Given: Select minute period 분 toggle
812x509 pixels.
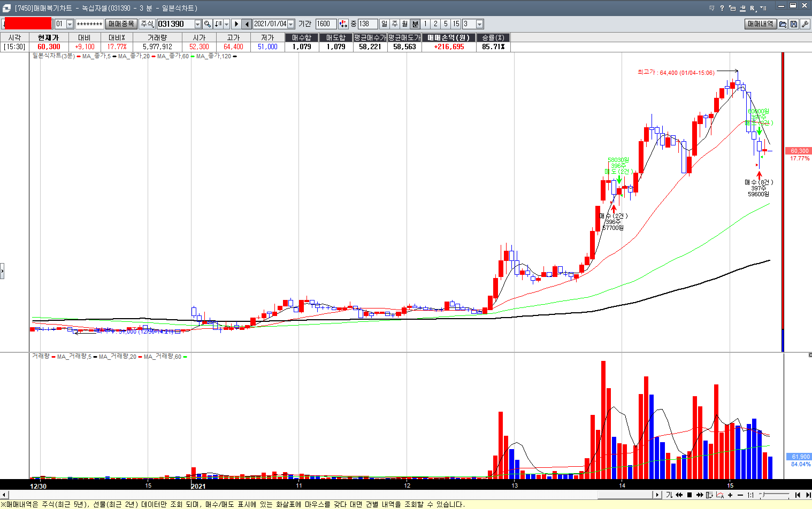Looking at the screenshot, I should tap(415, 24).
